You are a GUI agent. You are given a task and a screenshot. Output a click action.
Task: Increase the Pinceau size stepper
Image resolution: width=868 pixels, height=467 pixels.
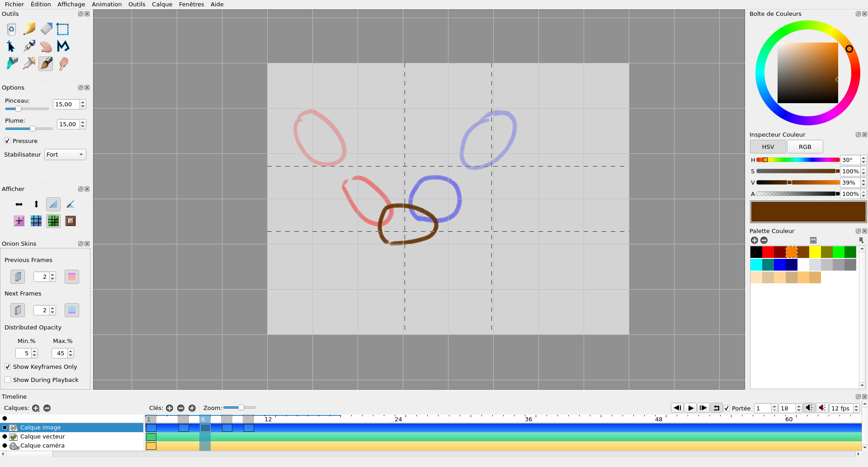point(83,102)
